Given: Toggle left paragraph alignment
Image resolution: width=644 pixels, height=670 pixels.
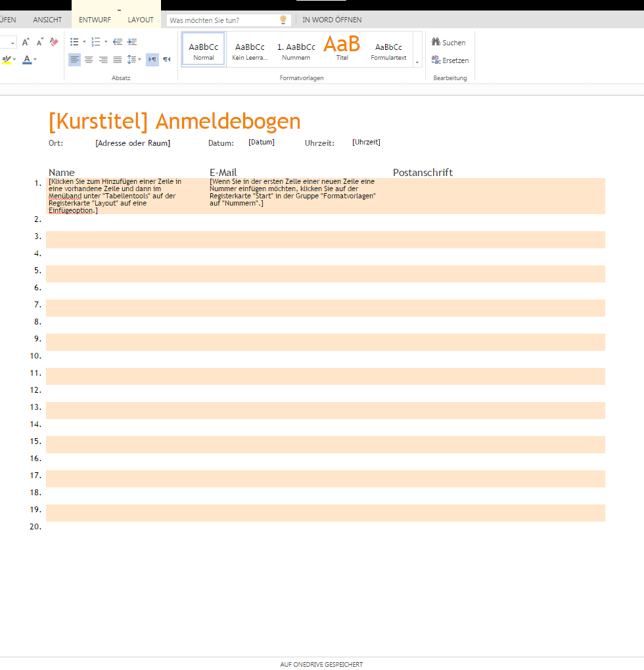Looking at the screenshot, I should pyautogui.click(x=74, y=60).
